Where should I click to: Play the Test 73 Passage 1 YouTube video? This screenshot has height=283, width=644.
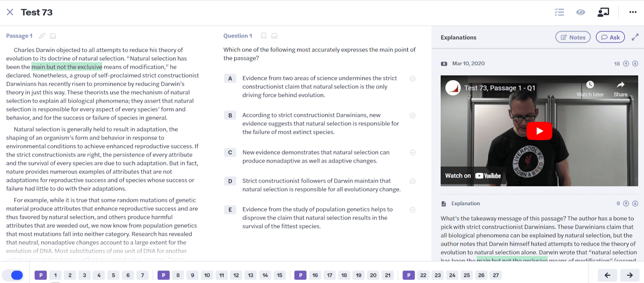539,131
